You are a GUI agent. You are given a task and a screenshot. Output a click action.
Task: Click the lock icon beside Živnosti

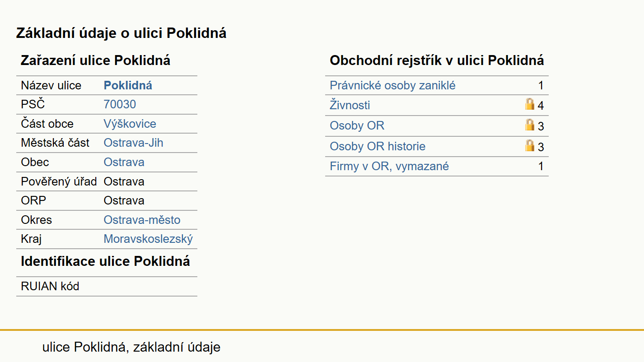530,104
